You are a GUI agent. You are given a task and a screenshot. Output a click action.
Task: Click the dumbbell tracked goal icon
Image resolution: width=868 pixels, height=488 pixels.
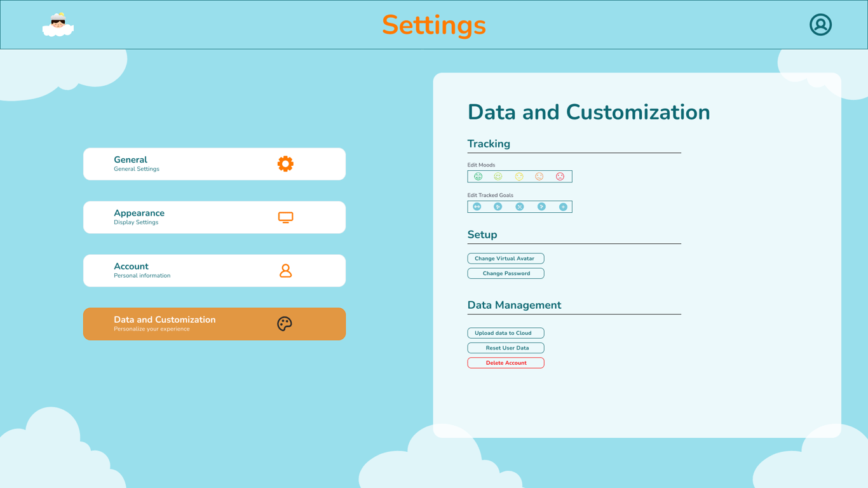coord(477,207)
